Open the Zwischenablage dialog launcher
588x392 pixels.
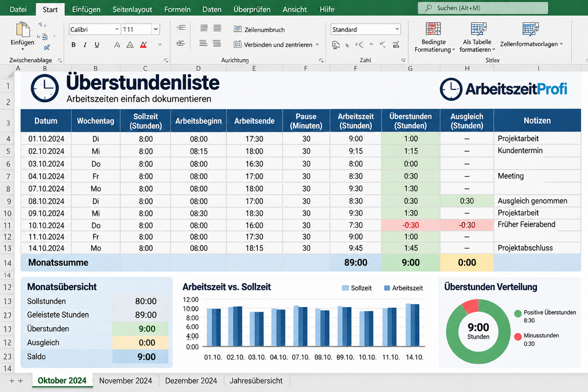pos(60,60)
